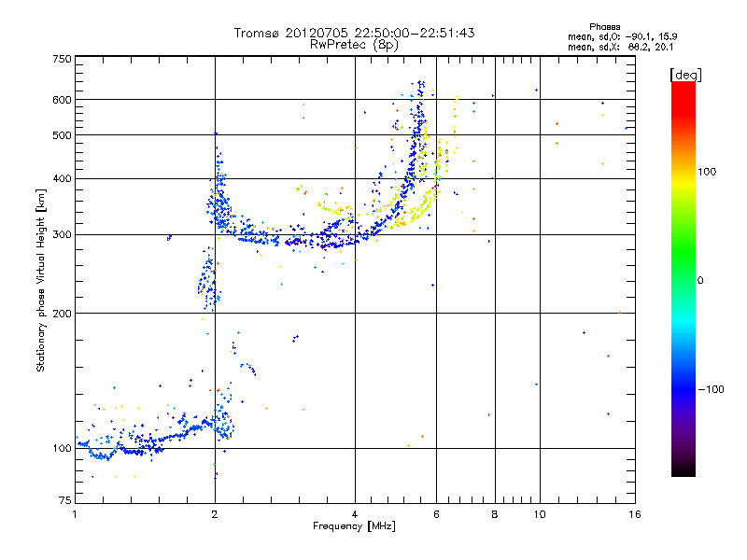747x560 pixels.
Task: Click the black bottom of the colorbar
Action: (683, 471)
